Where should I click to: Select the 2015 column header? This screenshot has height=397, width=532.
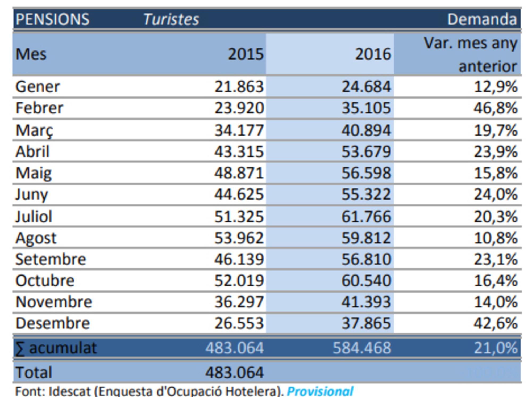[x=246, y=54]
